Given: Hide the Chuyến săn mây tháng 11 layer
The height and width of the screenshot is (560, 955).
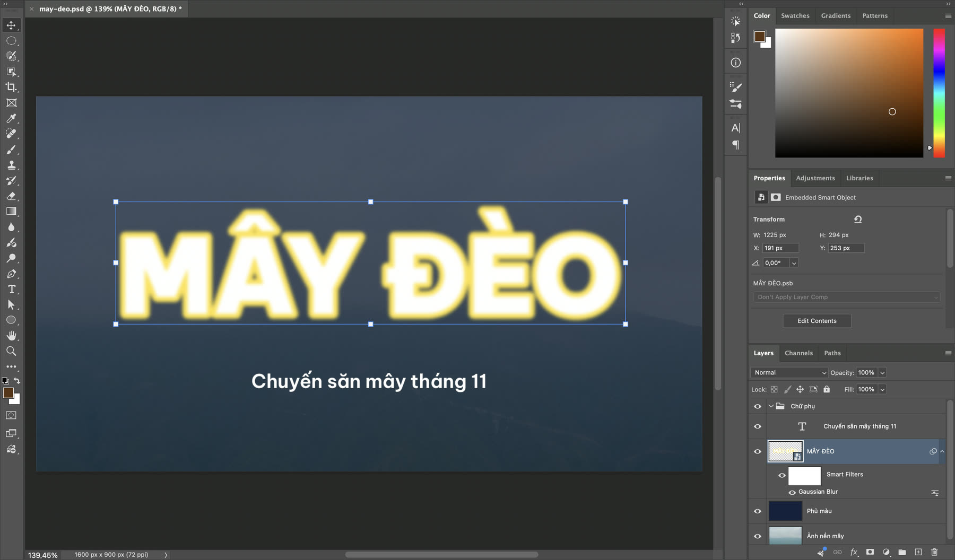Looking at the screenshot, I should point(758,426).
